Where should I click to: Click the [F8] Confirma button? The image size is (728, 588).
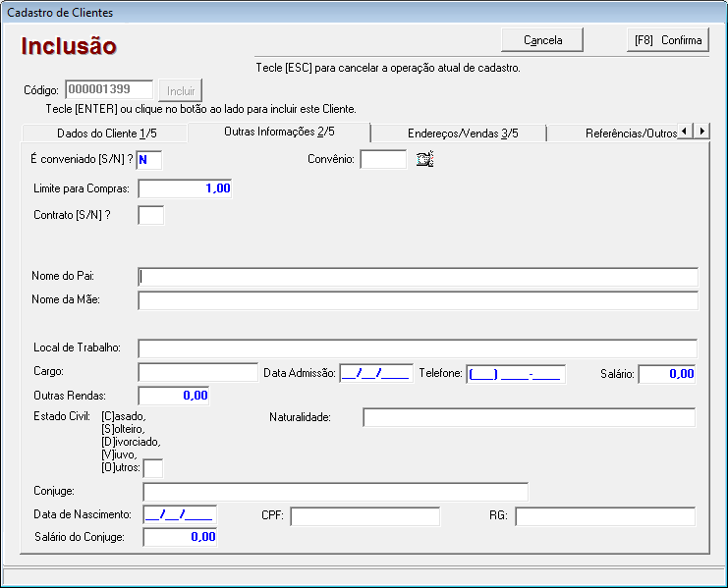click(x=668, y=40)
